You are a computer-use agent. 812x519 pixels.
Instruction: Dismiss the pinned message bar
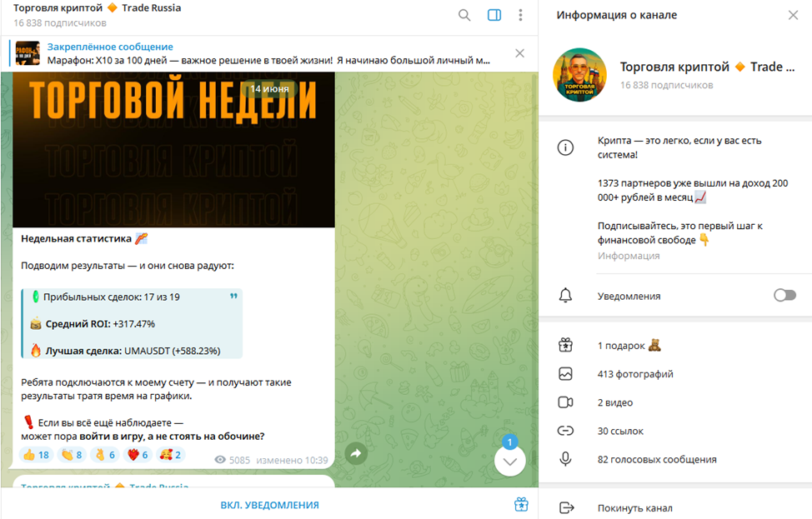point(520,53)
